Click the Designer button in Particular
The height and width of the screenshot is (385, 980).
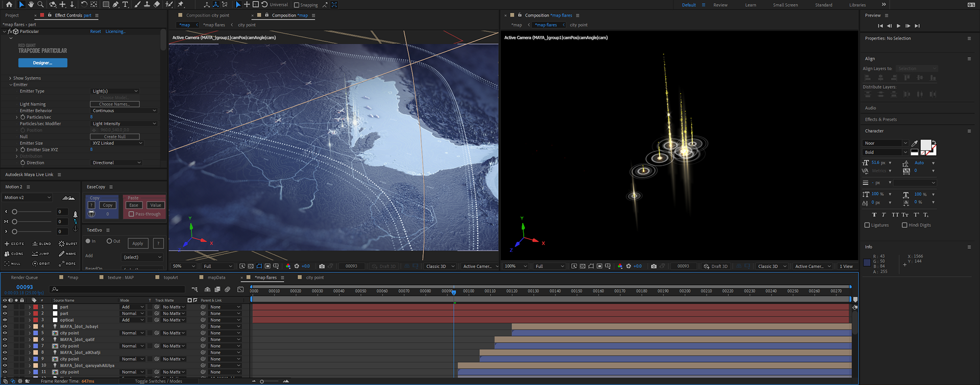(43, 63)
